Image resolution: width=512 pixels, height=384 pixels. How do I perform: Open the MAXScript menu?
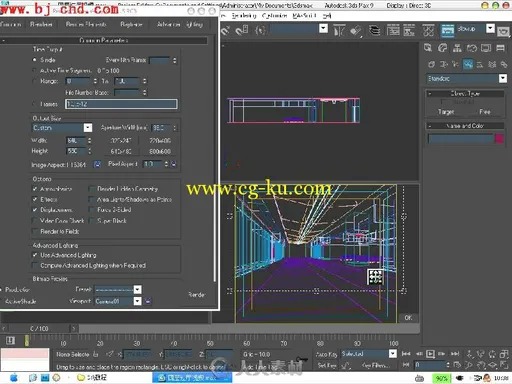(304, 16)
